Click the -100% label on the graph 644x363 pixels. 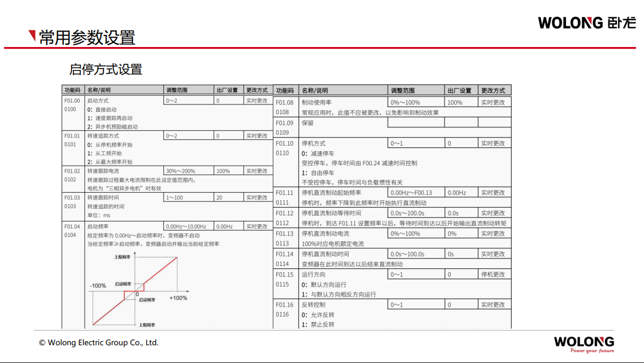pyautogui.click(x=98, y=285)
